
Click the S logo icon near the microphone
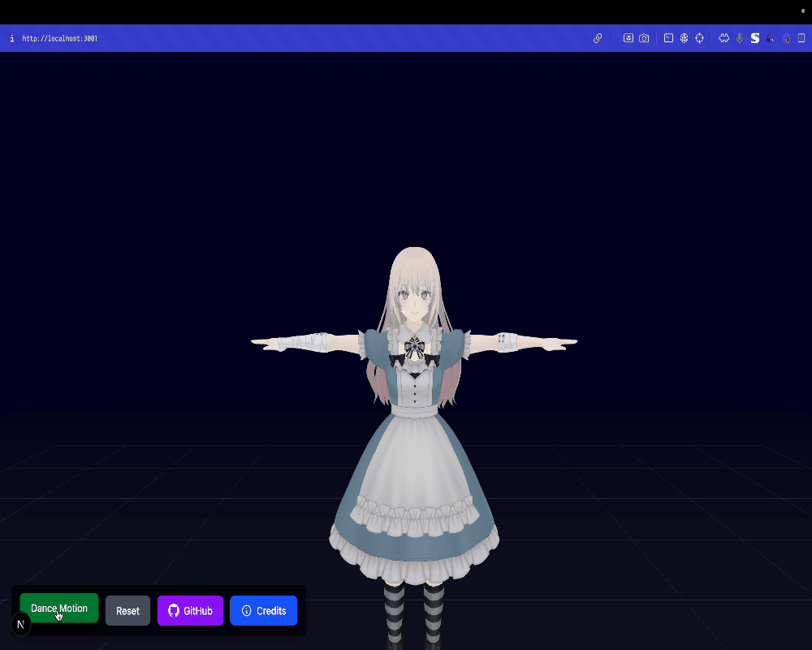pyautogui.click(x=754, y=37)
